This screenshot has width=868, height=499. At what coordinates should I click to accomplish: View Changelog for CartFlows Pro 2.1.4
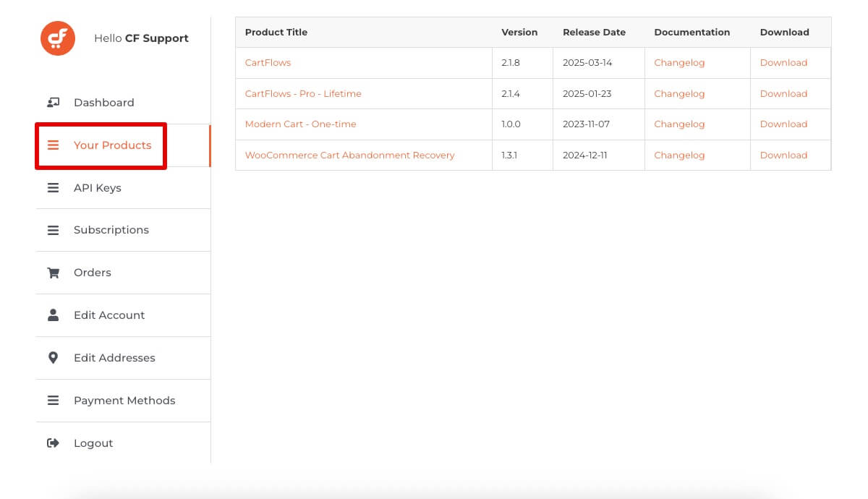tap(679, 94)
